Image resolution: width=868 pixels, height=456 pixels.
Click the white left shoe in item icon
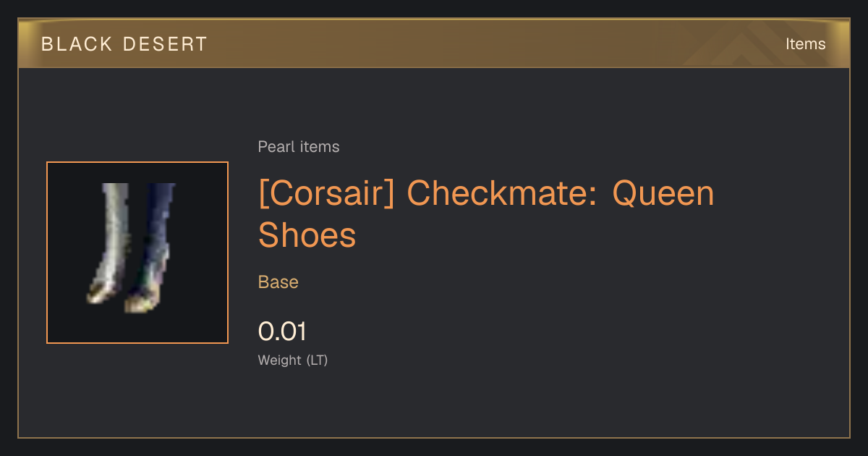pos(109,242)
